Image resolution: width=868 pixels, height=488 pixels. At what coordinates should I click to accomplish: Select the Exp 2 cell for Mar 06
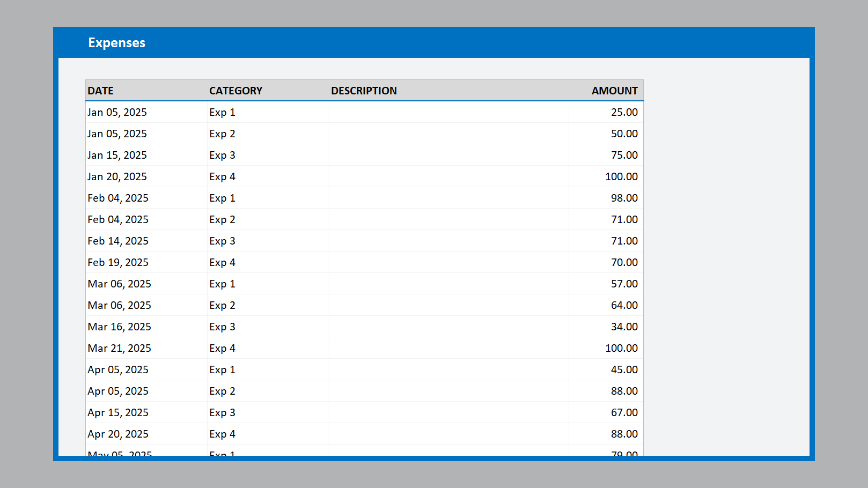[x=222, y=305]
